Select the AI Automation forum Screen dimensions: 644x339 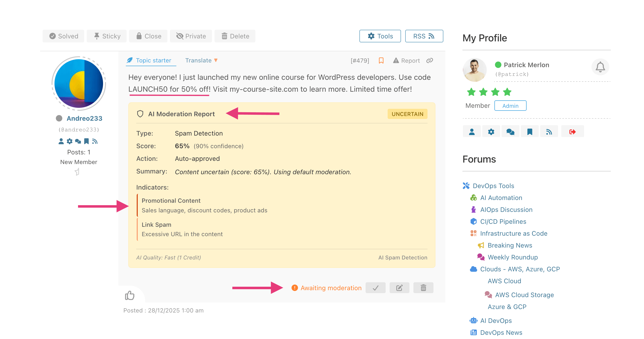[501, 198]
